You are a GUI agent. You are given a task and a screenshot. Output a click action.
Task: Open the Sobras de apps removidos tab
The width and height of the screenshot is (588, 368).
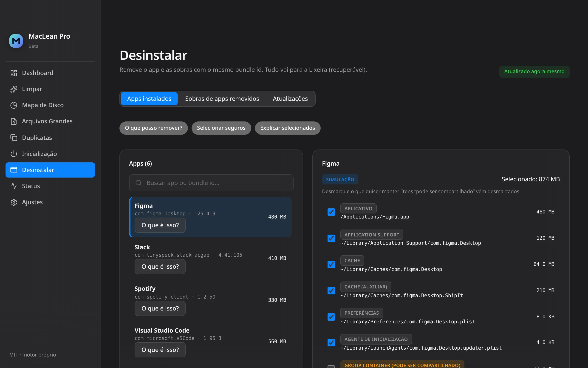coord(222,99)
